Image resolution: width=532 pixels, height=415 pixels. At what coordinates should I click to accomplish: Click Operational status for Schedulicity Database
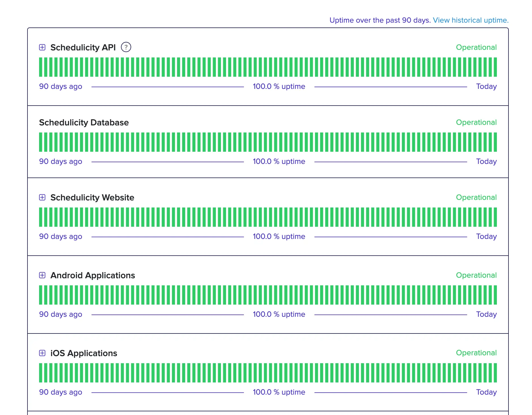pos(476,122)
